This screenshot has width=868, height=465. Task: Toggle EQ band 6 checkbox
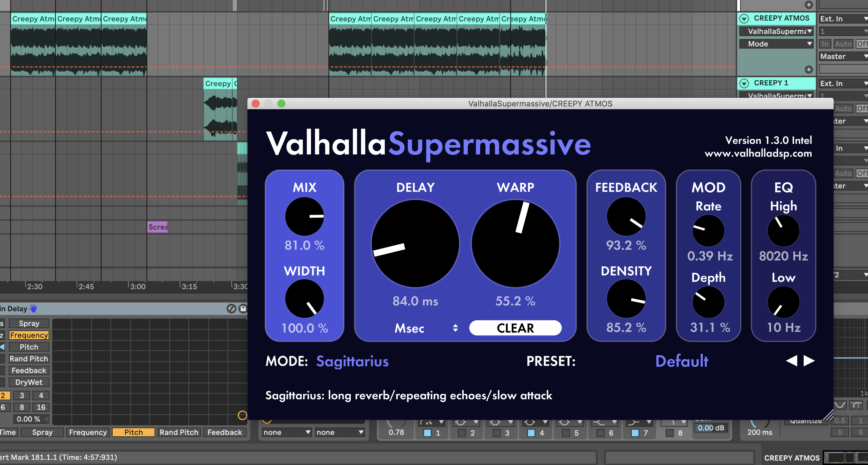point(601,433)
